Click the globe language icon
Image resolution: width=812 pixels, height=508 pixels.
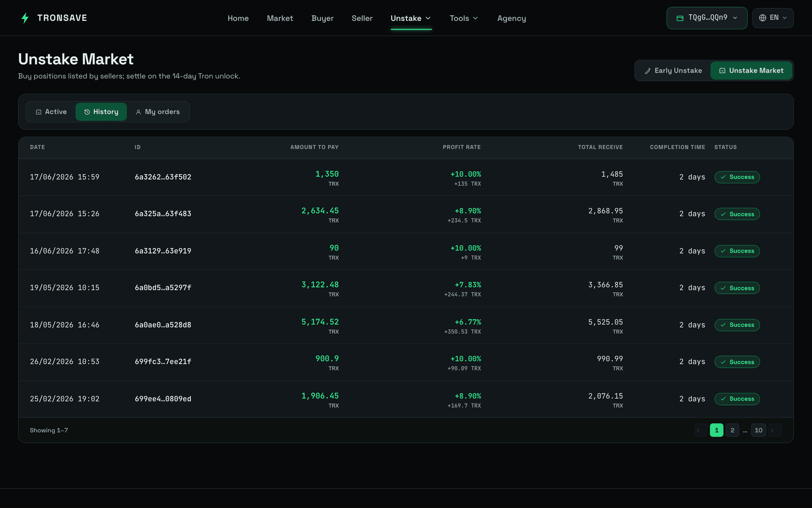[x=762, y=18]
